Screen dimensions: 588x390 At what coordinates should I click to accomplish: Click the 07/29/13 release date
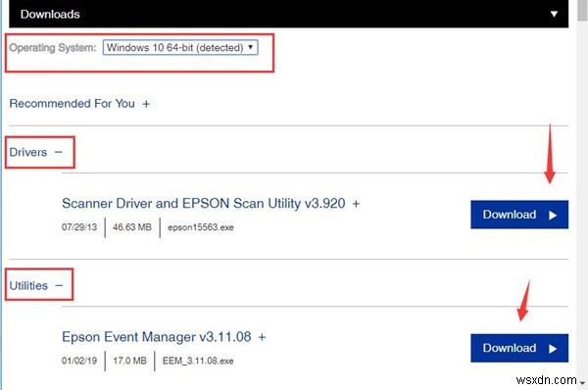(79, 227)
